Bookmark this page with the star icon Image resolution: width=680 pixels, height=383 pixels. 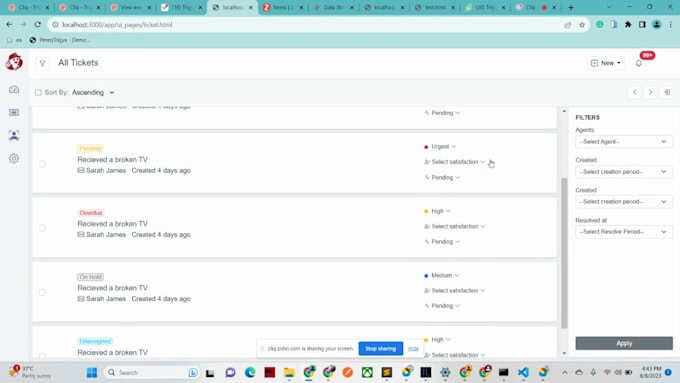tap(582, 25)
